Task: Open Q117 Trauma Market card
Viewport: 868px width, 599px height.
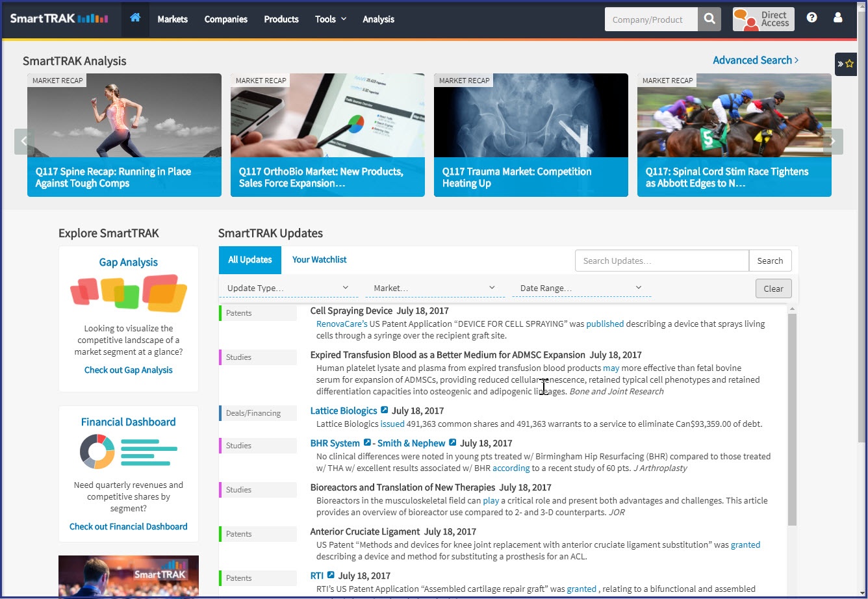Action: [x=531, y=135]
